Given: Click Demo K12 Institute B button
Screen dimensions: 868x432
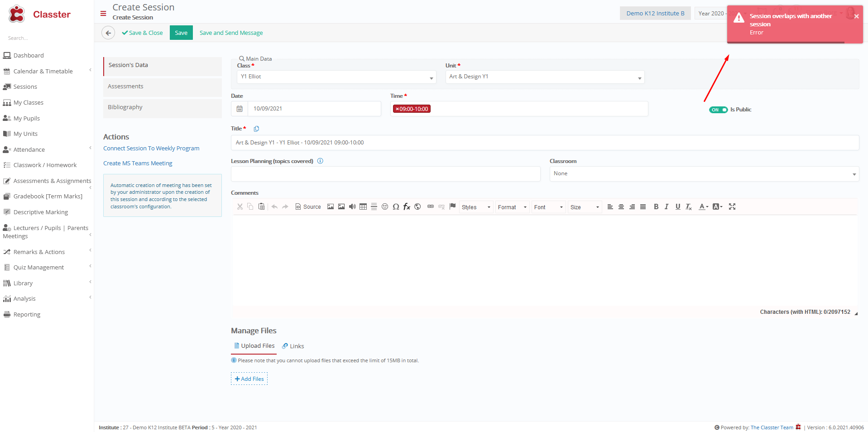Looking at the screenshot, I should click(655, 14).
